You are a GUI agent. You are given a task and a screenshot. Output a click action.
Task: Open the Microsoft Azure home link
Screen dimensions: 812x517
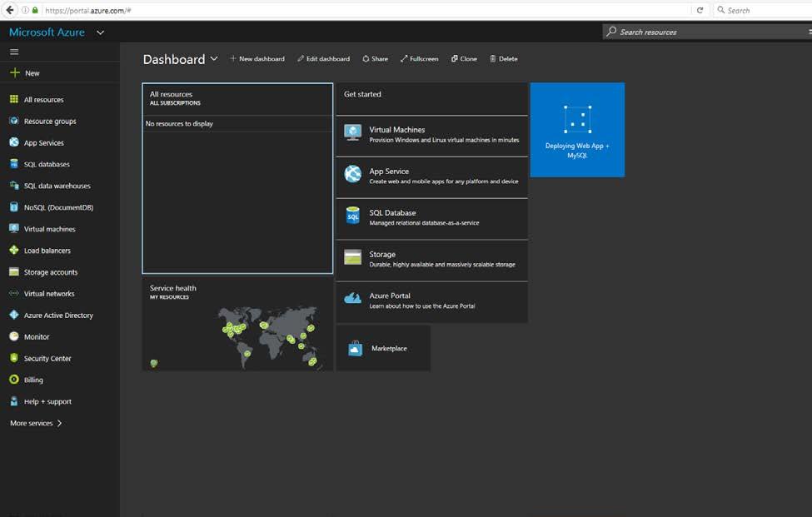pyautogui.click(x=47, y=32)
